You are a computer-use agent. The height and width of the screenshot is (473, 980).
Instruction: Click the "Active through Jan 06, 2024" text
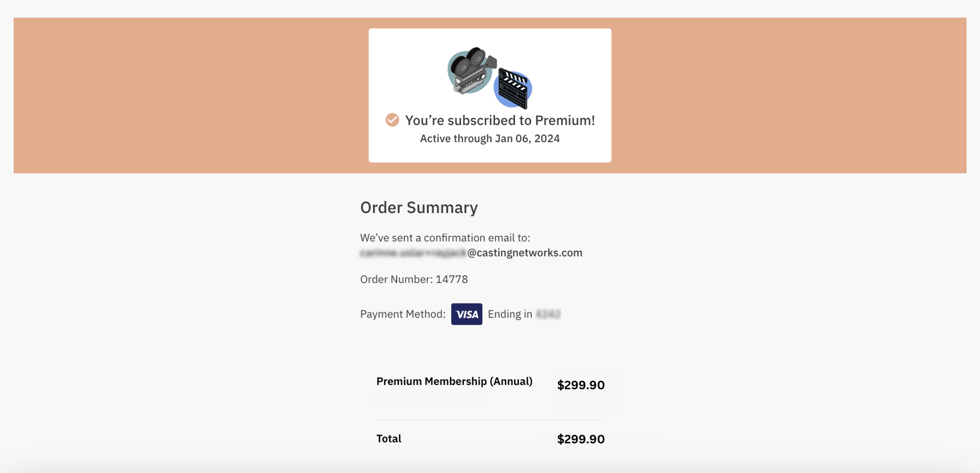[x=490, y=138]
